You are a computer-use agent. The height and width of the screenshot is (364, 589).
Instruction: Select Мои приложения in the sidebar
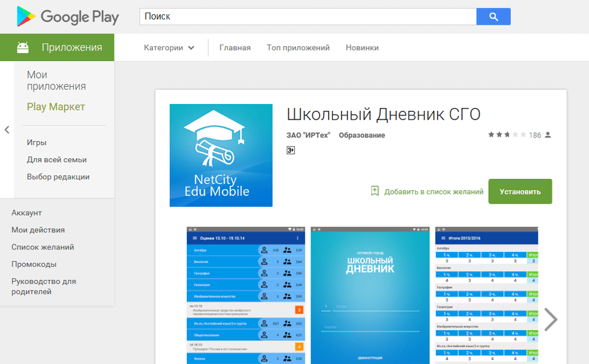pyautogui.click(x=56, y=81)
